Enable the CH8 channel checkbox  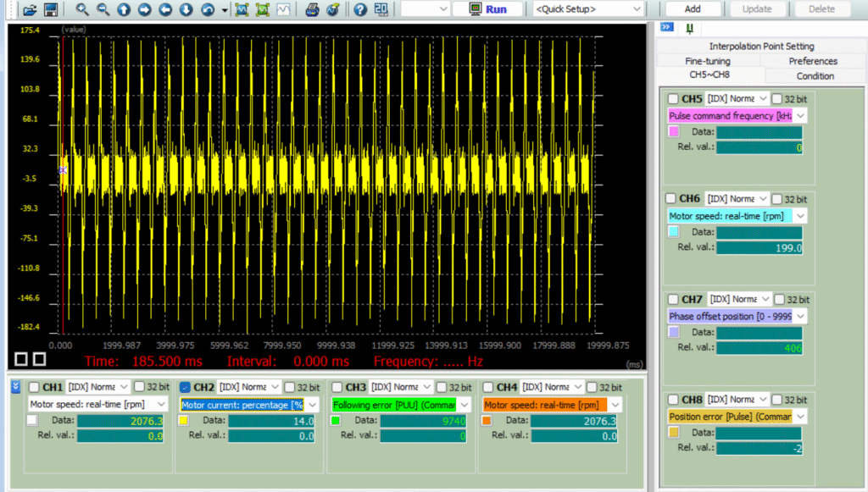(x=673, y=399)
